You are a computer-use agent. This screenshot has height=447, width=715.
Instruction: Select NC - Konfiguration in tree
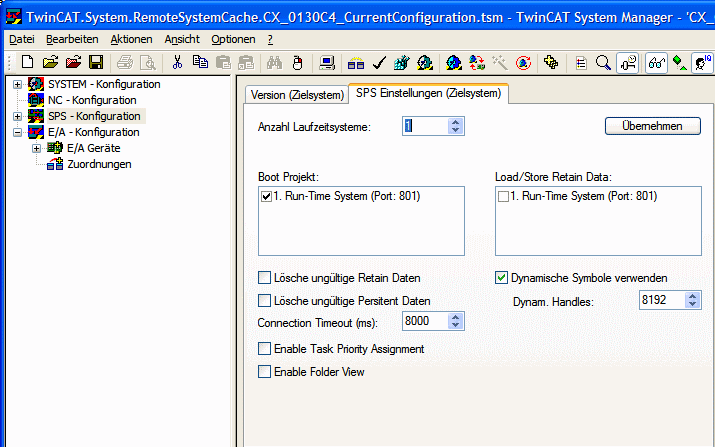[x=92, y=100]
